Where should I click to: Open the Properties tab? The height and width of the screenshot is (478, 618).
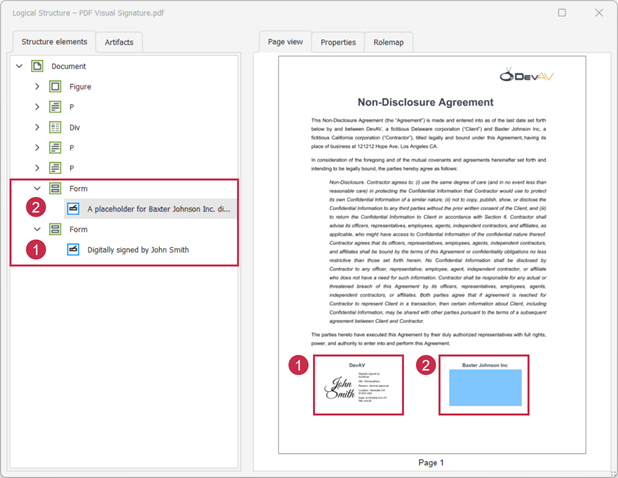click(338, 42)
